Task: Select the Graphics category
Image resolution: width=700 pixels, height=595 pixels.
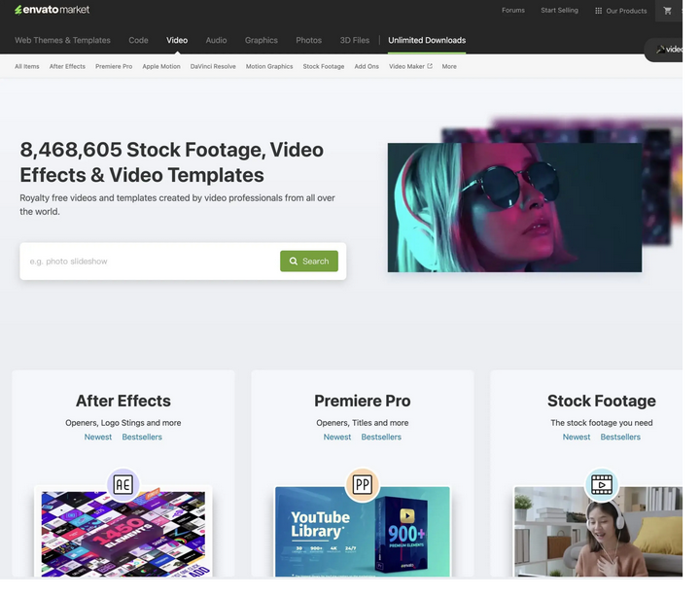Action: click(262, 40)
